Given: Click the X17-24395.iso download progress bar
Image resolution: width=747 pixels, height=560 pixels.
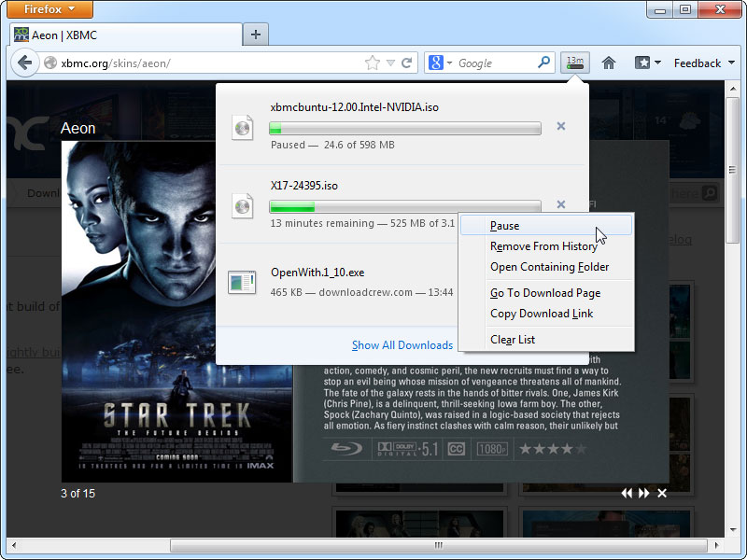Looking at the screenshot, I should point(405,203).
